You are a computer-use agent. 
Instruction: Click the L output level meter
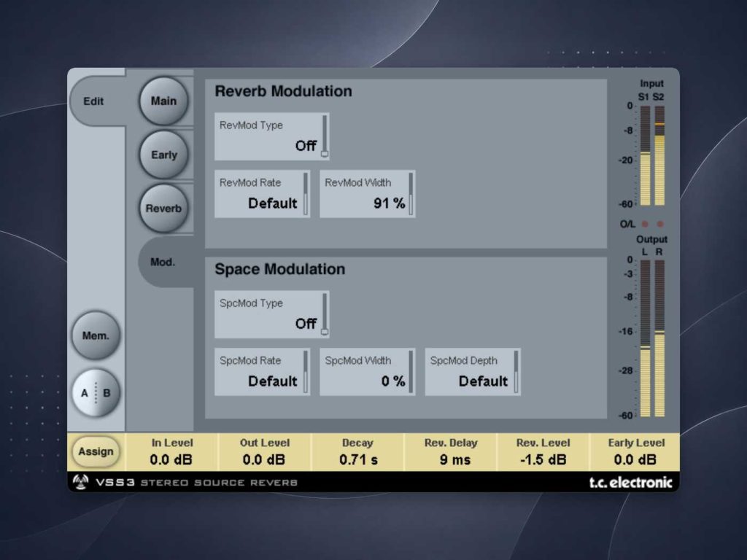tap(645, 338)
